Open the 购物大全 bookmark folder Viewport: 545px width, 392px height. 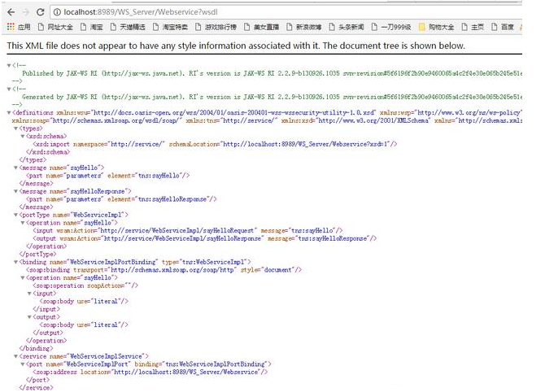(x=436, y=27)
